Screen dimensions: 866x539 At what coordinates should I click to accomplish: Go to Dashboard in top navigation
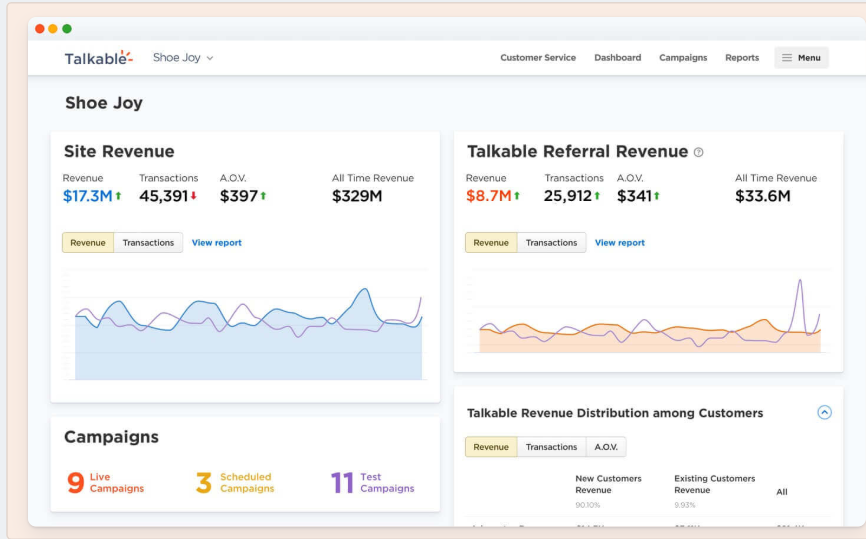point(617,57)
